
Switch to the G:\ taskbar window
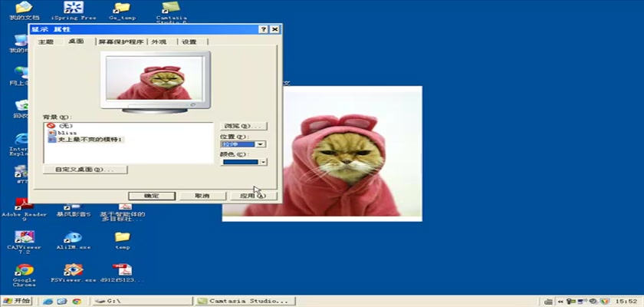(x=142, y=302)
